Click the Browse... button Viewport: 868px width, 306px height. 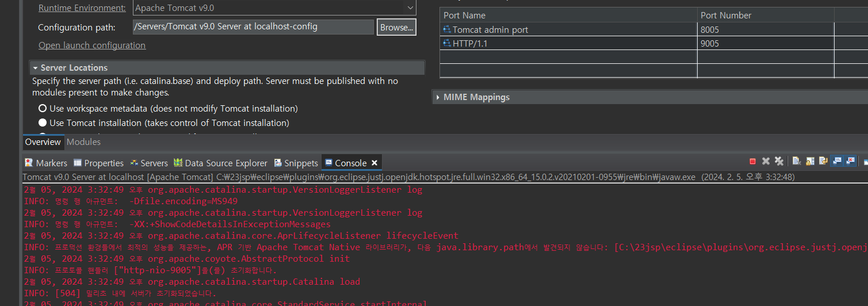[x=396, y=27]
